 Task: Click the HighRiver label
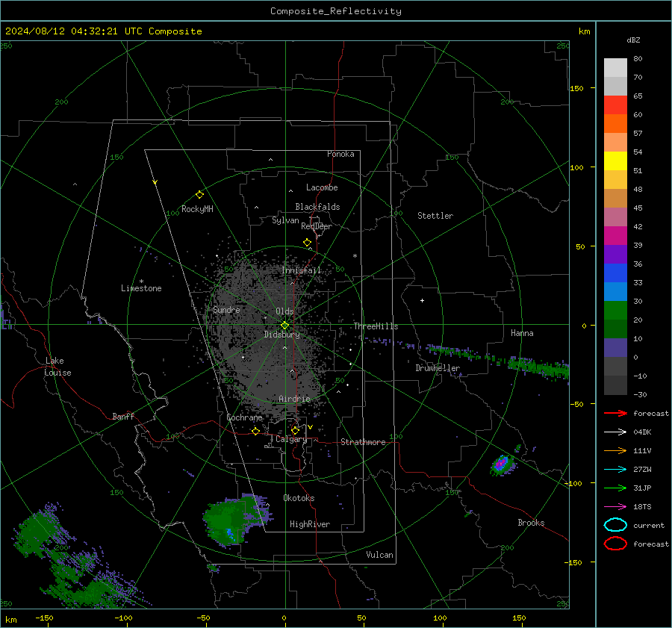click(x=310, y=524)
